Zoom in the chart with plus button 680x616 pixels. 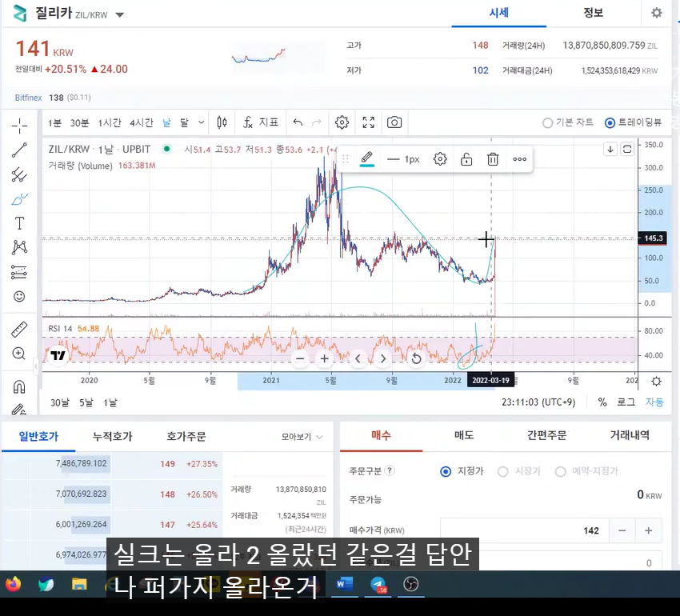(324, 358)
